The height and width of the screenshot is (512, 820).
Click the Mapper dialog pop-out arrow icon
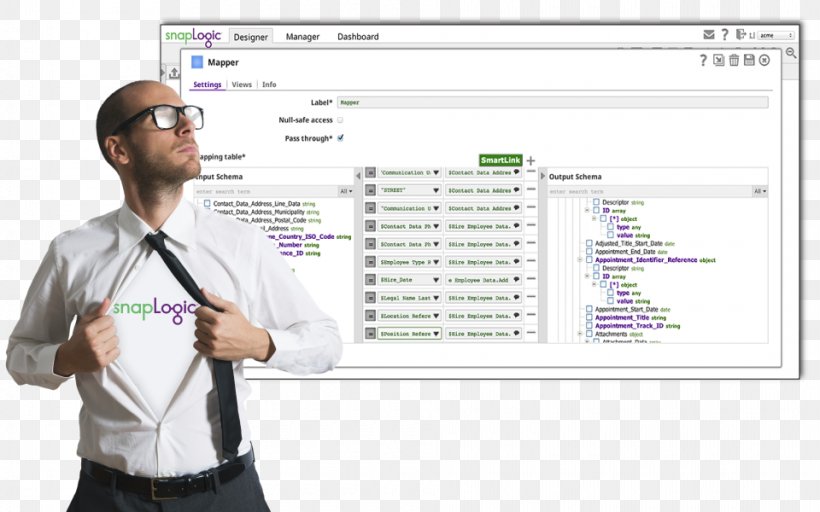tap(719, 61)
